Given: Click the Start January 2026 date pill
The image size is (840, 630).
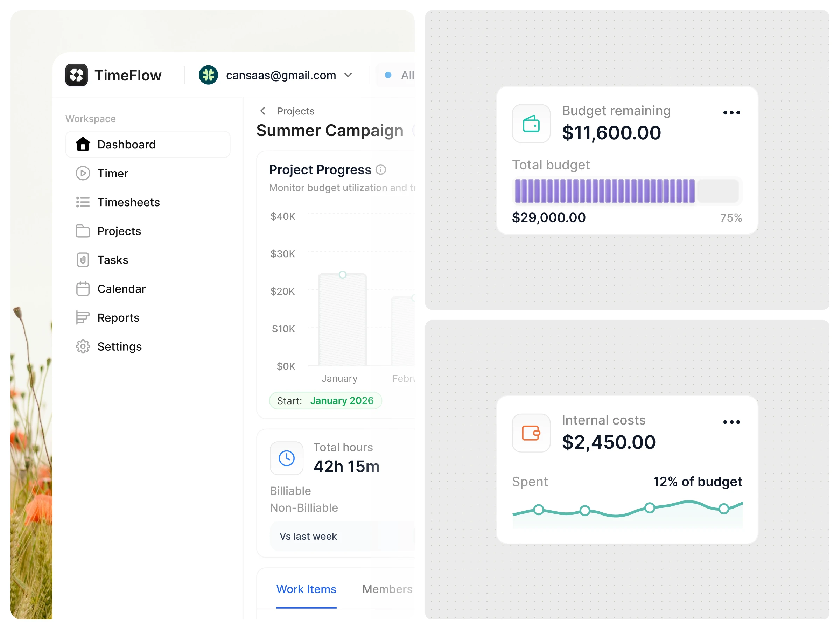Looking at the screenshot, I should 325,401.
